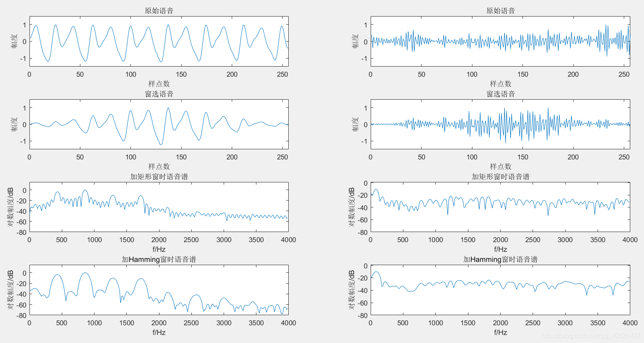Select 对数幅度/dB label of left rectangular-window spectrum

11,207
